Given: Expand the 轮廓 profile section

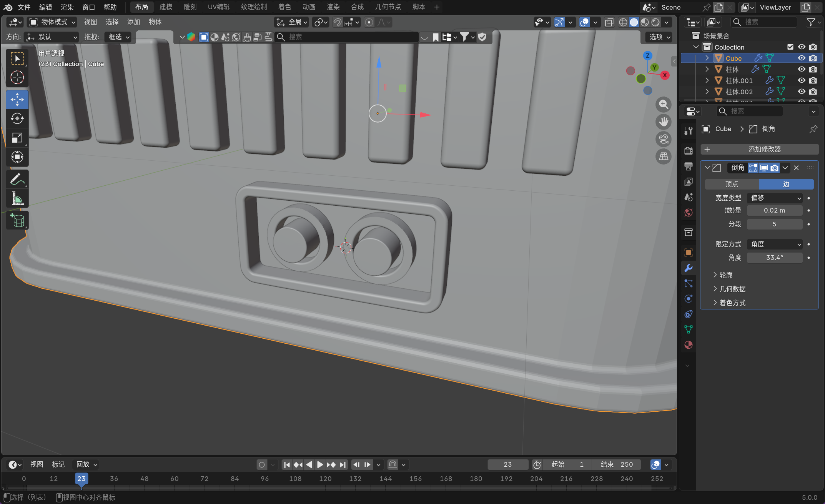Looking at the screenshot, I should (x=726, y=275).
